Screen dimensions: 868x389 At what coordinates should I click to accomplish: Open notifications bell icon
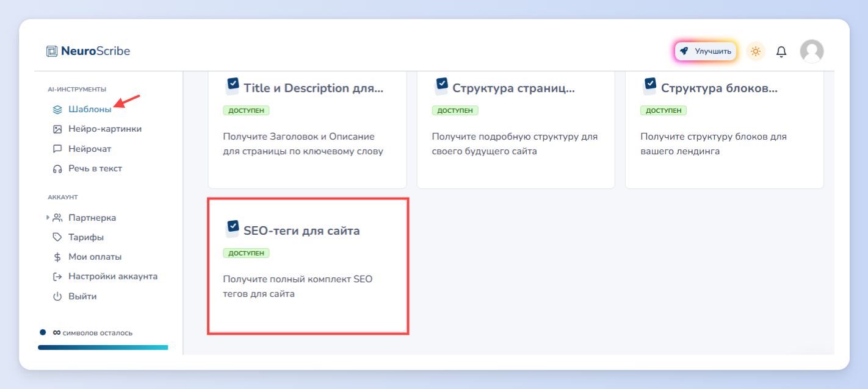click(781, 52)
